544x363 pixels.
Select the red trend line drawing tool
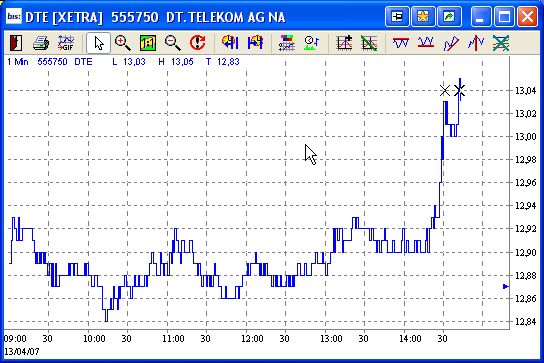[451, 43]
